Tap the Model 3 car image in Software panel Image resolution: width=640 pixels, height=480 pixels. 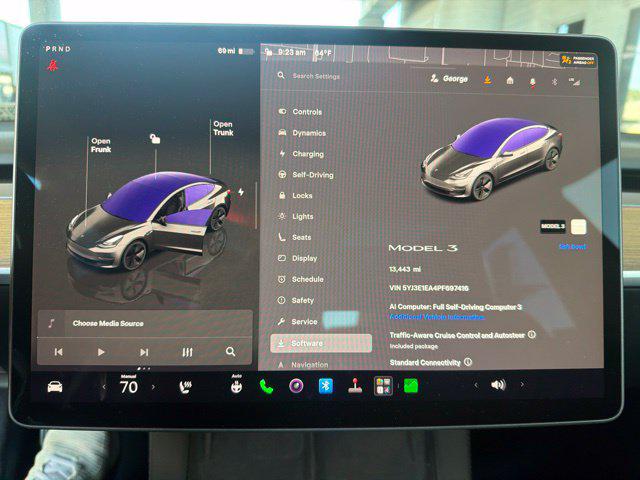tap(492, 158)
